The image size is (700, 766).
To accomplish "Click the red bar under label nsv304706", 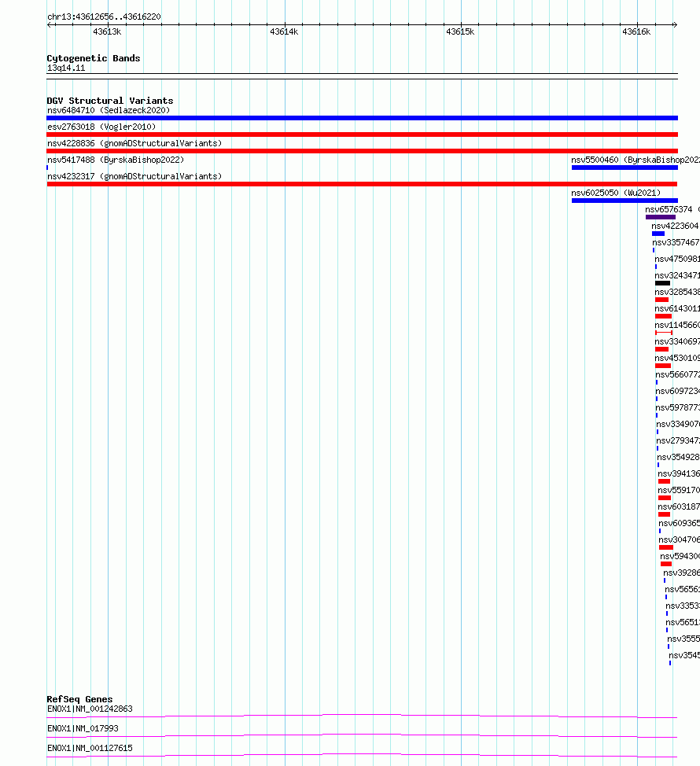I will click(666, 547).
